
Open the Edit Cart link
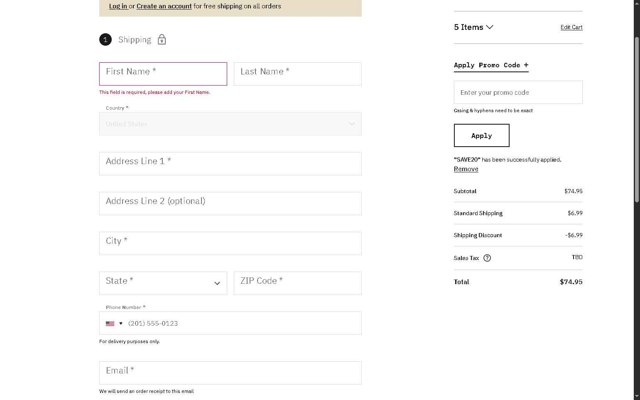pyautogui.click(x=571, y=27)
